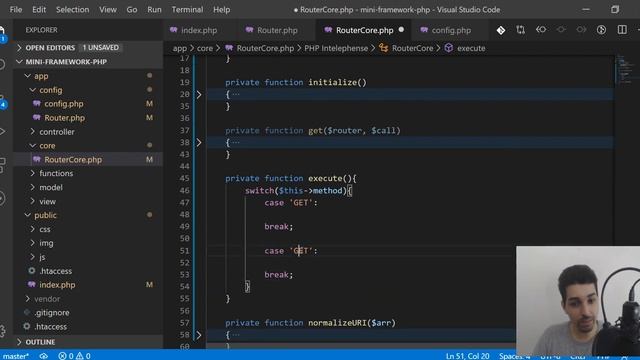Click the core breadcrumb segment
Screen dimensions: 640x360
coord(205,48)
